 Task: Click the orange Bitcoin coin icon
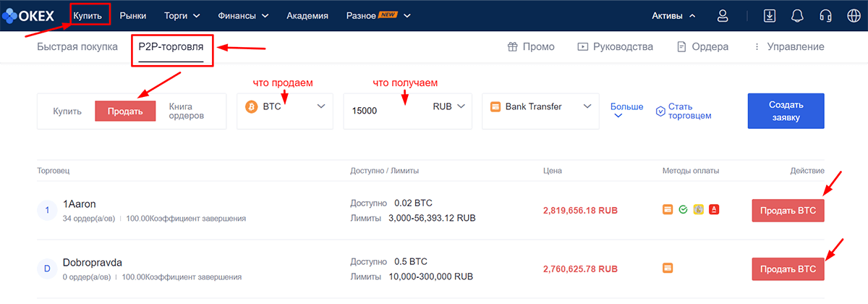point(252,106)
